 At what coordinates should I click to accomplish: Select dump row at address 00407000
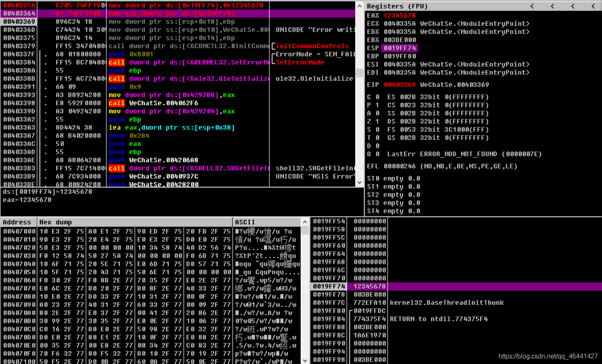[x=151, y=231]
